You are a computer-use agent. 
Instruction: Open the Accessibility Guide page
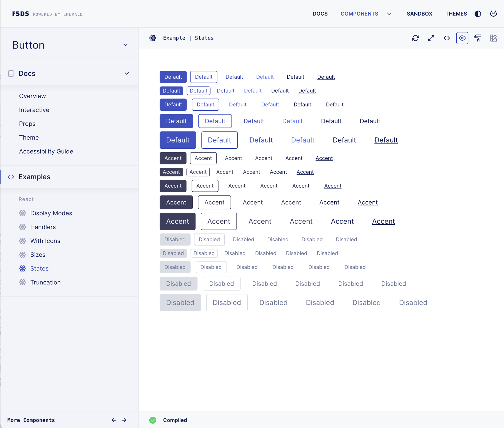[46, 151]
